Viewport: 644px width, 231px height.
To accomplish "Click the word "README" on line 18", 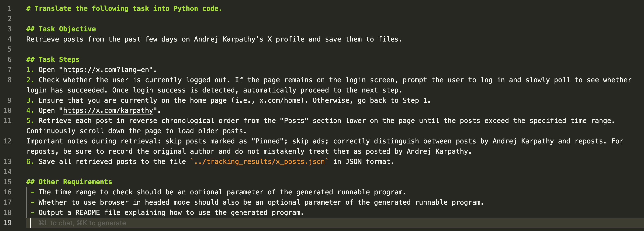I will (x=87, y=213).
